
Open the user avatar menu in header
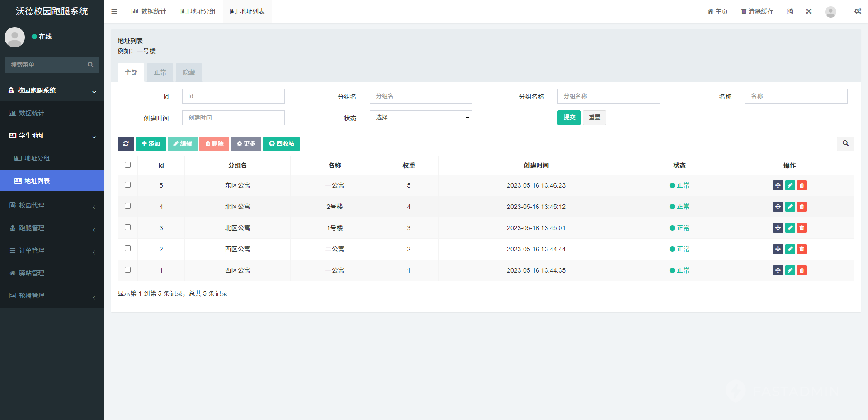pyautogui.click(x=830, y=12)
